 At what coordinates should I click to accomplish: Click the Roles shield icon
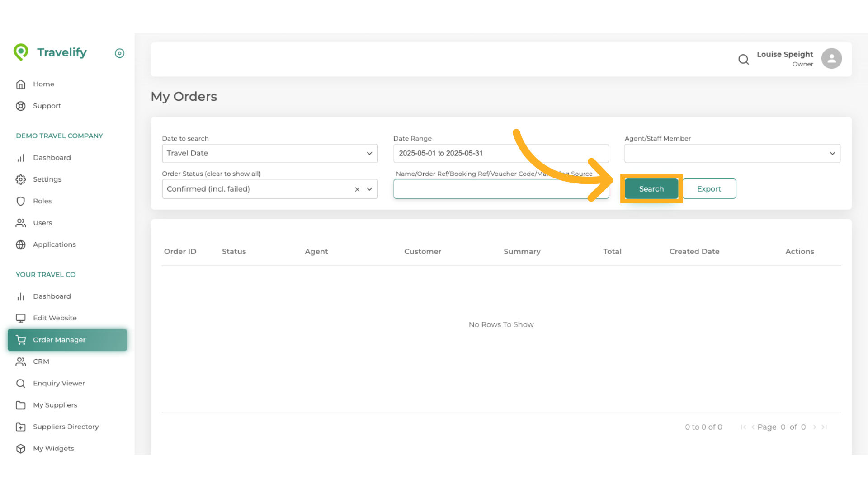(x=21, y=201)
